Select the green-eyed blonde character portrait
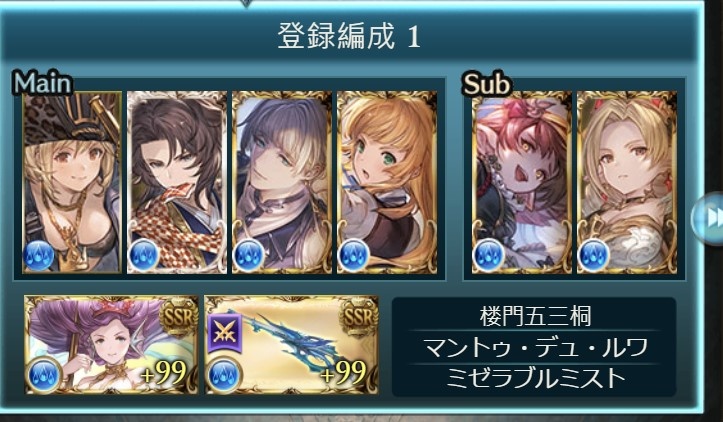The height and width of the screenshot is (422, 723). [x=387, y=182]
